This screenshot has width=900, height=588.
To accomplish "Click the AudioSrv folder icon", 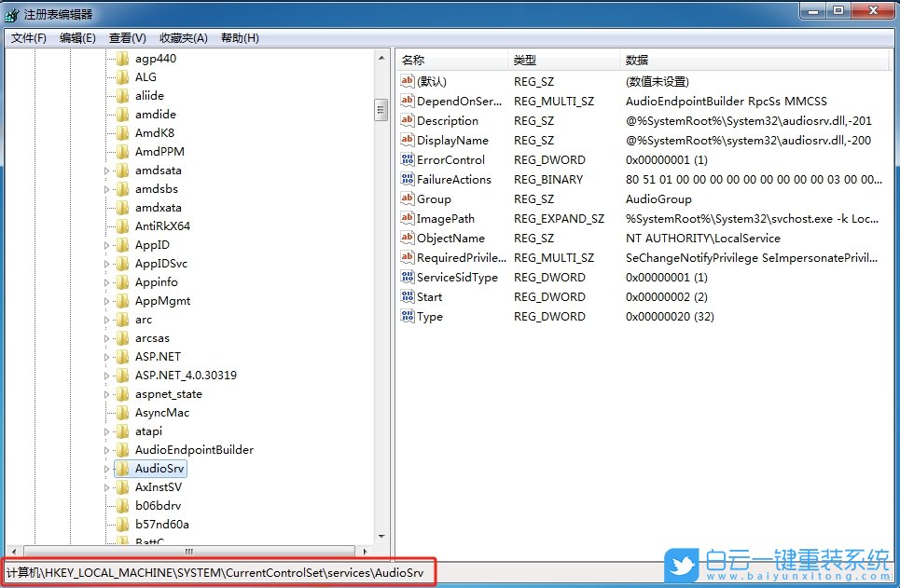I will [x=121, y=468].
